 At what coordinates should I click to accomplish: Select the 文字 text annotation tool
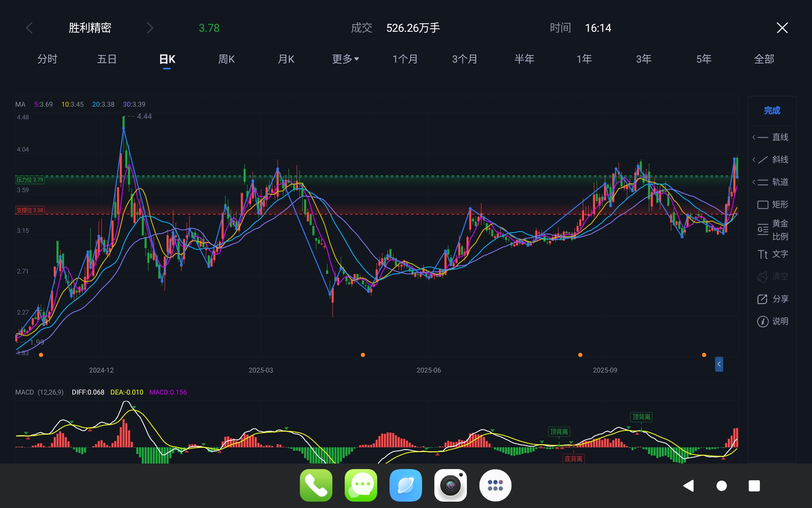pos(772,254)
